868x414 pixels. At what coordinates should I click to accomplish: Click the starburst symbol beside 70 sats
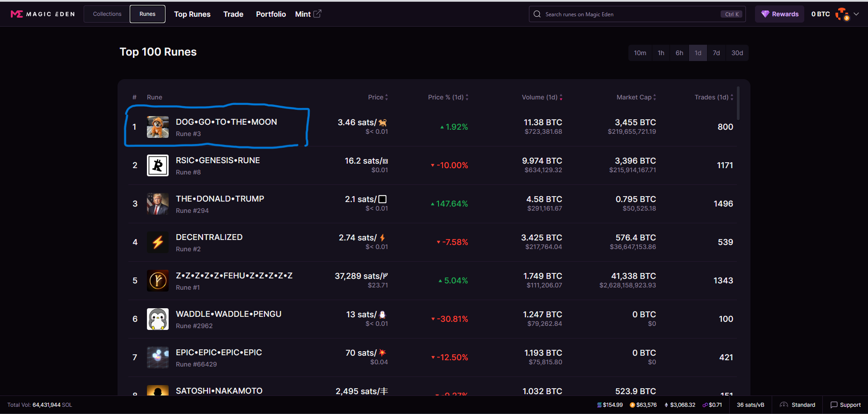(382, 353)
